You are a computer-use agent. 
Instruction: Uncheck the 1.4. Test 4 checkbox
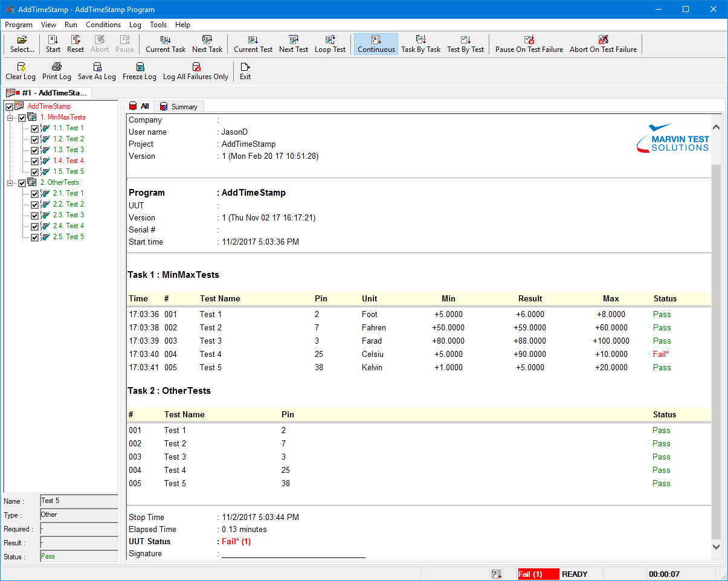click(x=34, y=161)
